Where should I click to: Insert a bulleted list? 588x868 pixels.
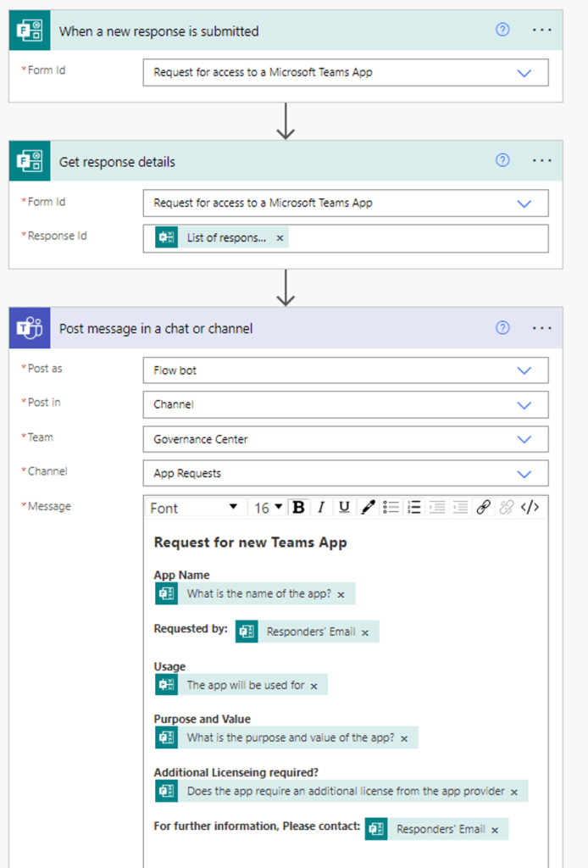[391, 507]
